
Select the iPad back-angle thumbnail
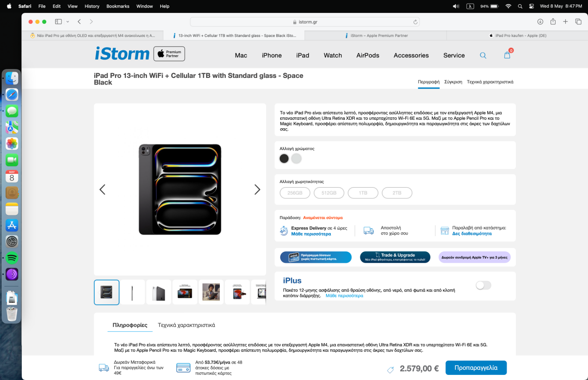pyautogui.click(x=159, y=292)
